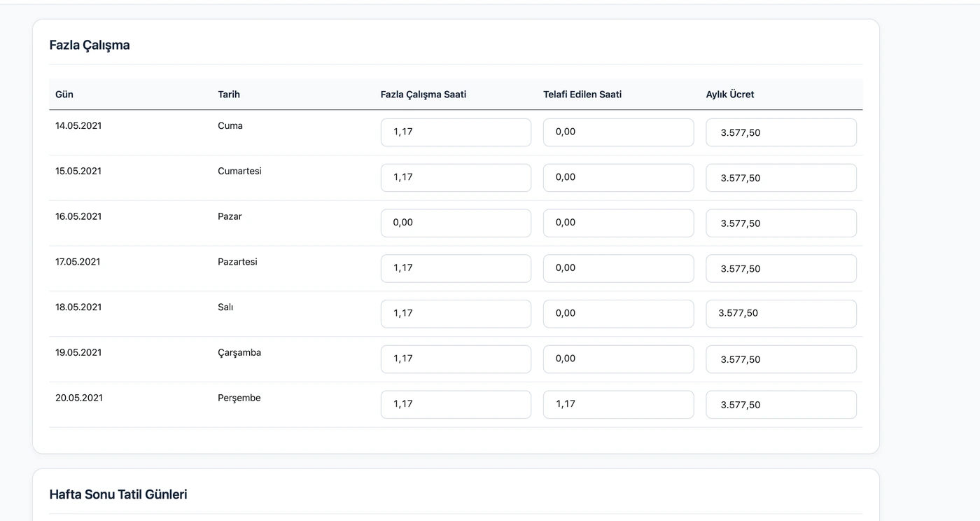The width and height of the screenshot is (980, 521).
Task: Select compensated hours field for 16.05.2021
Action: coord(618,223)
